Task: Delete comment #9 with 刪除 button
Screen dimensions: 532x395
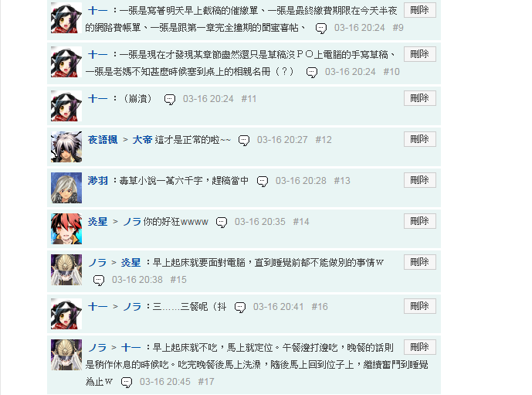Action: tap(420, 10)
